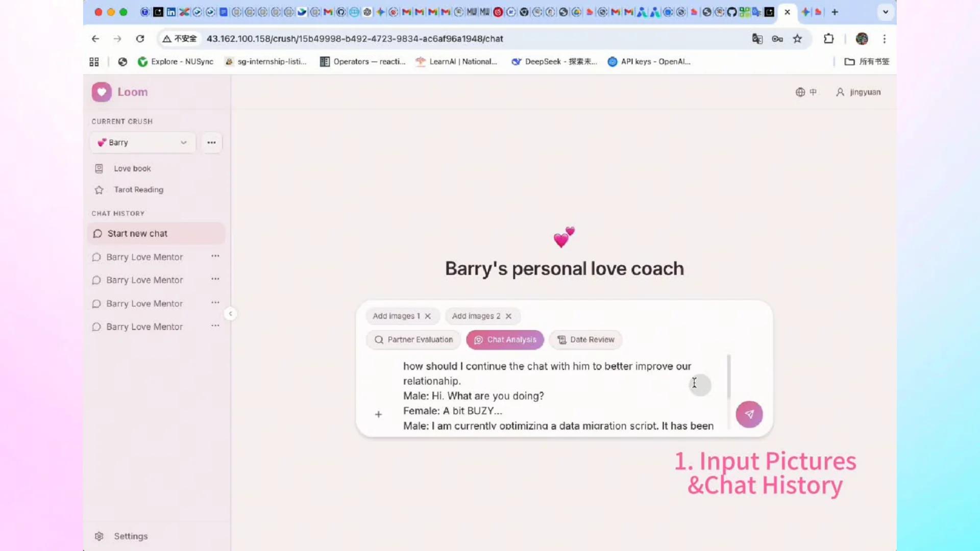This screenshot has width=980, height=551.
Task: Collapse the sidebar with the chevron handle
Action: coord(231,314)
